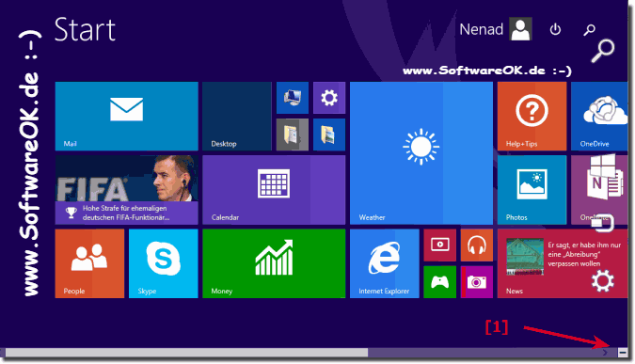The height and width of the screenshot is (364, 635).
Task: Open the Photos tile
Action: click(532, 190)
